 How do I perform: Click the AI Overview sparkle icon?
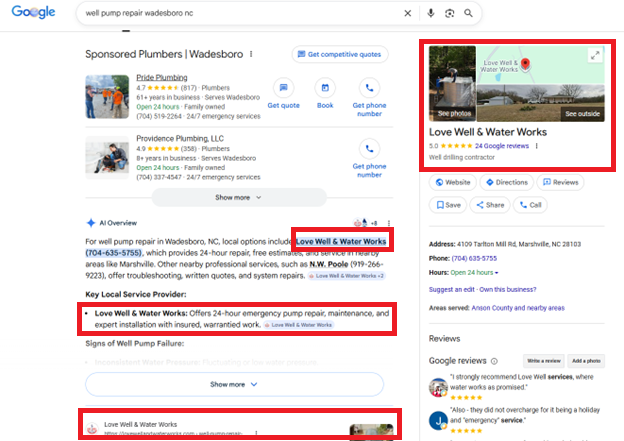[x=91, y=223]
